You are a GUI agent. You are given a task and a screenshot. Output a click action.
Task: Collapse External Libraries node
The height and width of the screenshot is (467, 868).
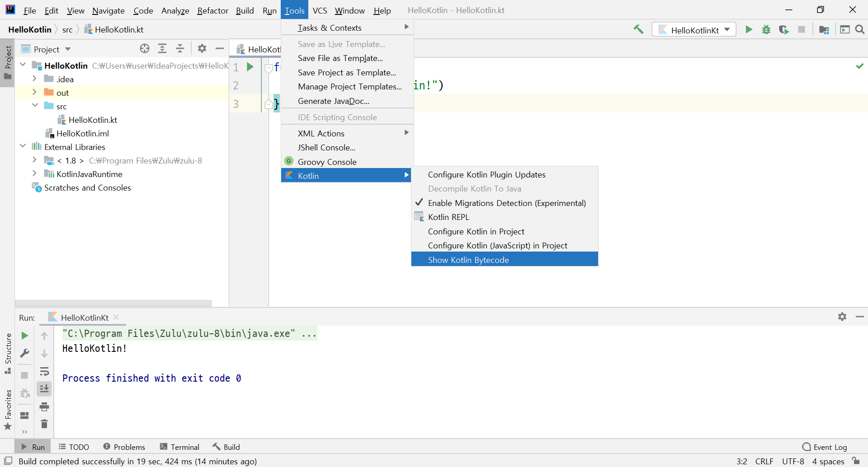coord(23,146)
